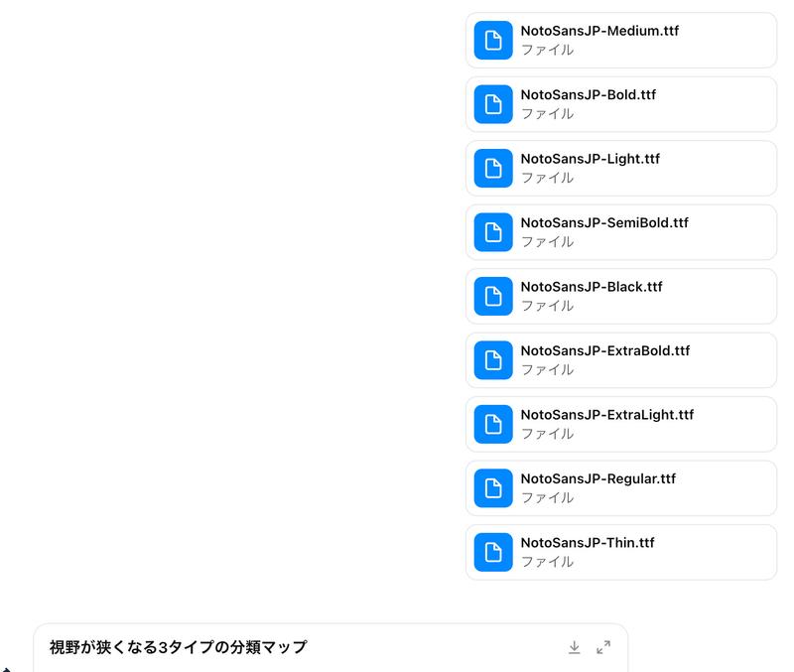Expand the 分類マップ card to fullscreen

[603, 647]
